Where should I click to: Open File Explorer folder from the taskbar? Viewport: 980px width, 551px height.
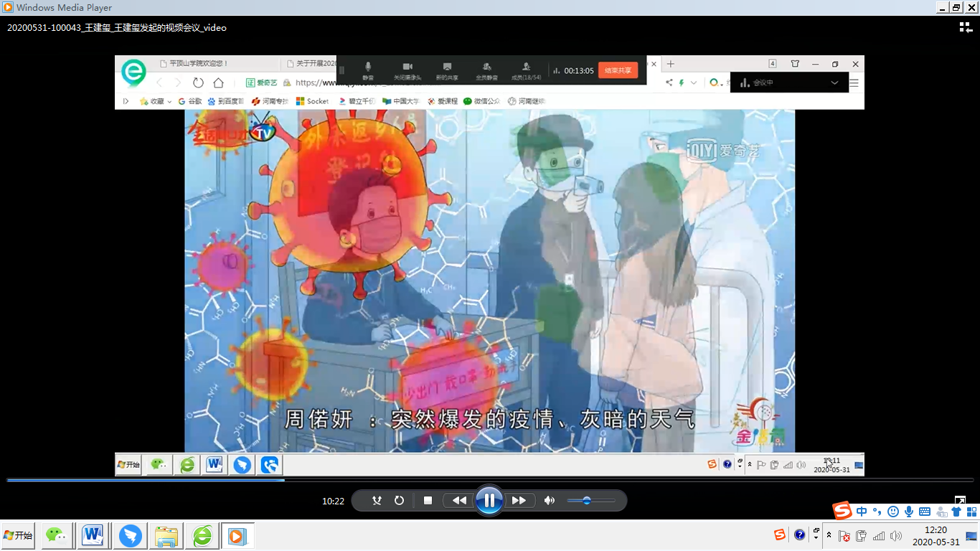[x=166, y=536]
